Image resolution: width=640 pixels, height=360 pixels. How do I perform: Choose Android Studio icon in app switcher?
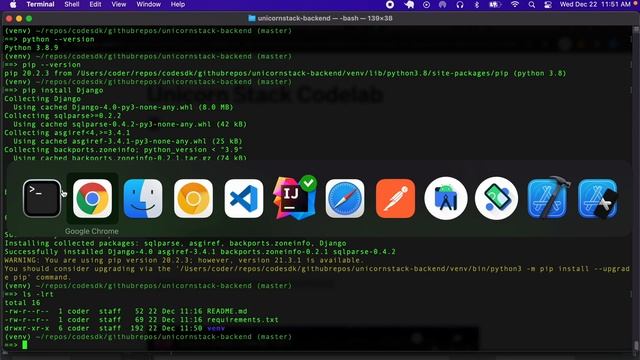click(446, 198)
